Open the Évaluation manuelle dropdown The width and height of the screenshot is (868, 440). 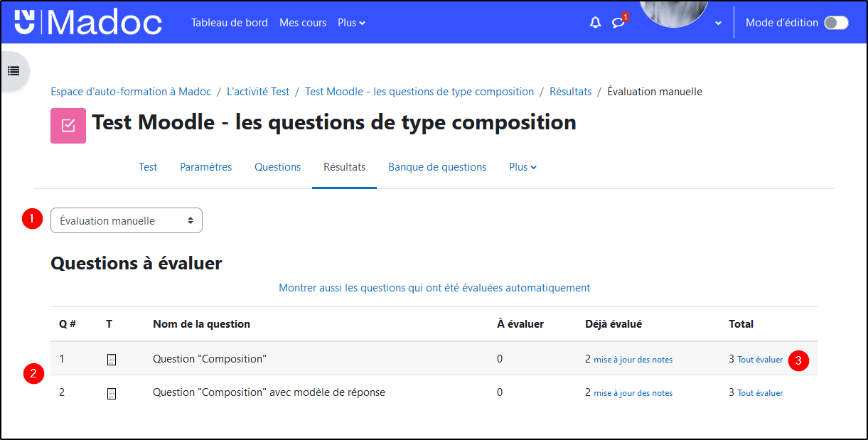[x=127, y=220]
